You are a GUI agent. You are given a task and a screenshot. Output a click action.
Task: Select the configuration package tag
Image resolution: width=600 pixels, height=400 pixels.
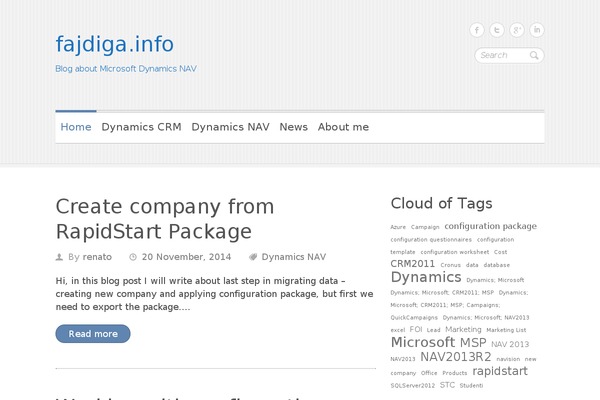pos(491,226)
